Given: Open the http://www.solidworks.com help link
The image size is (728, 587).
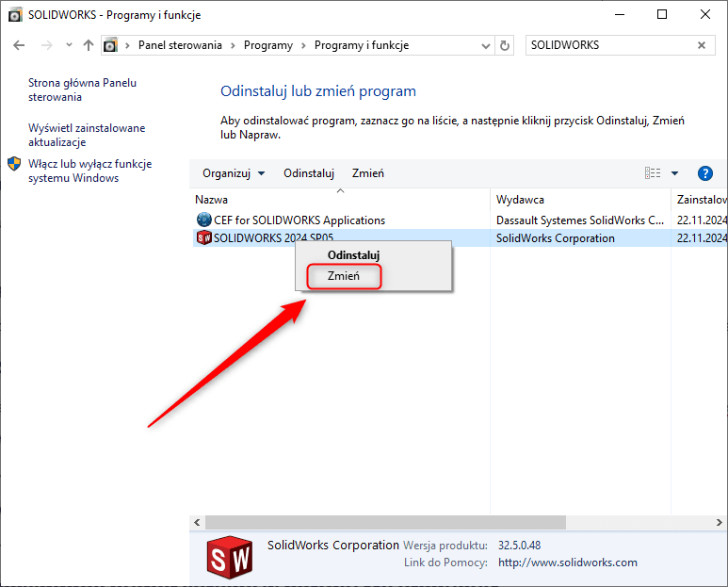Looking at the screenshot, I should pyautogui.click(x=567, y=563).
